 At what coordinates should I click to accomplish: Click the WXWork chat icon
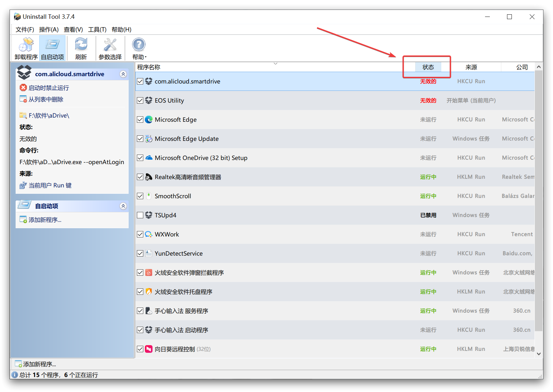tap(149, 234)
